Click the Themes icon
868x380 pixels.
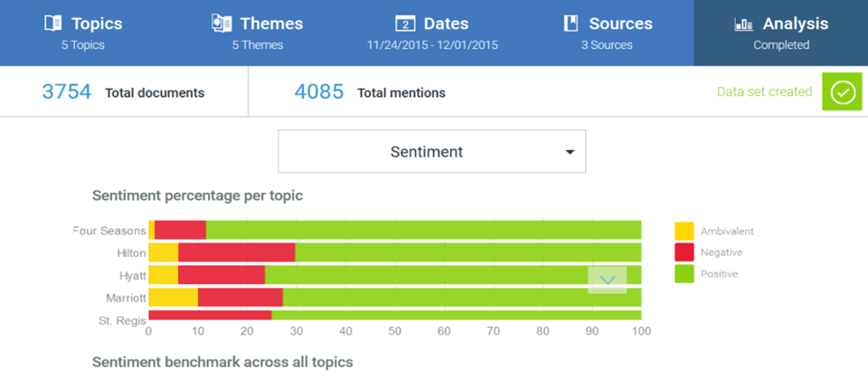point(222,24)
